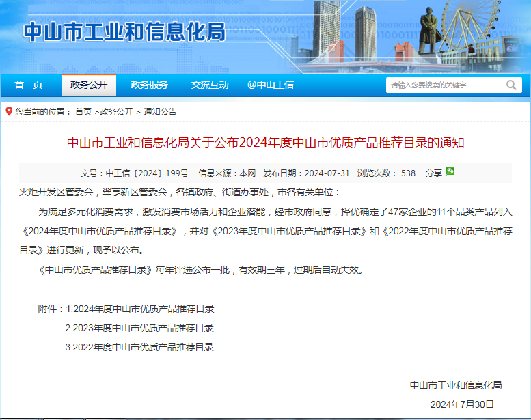Visit the @中山工信 navigation item
This screenshot has width=531, height=420.
pyautogui.click(x=271, y=85)
